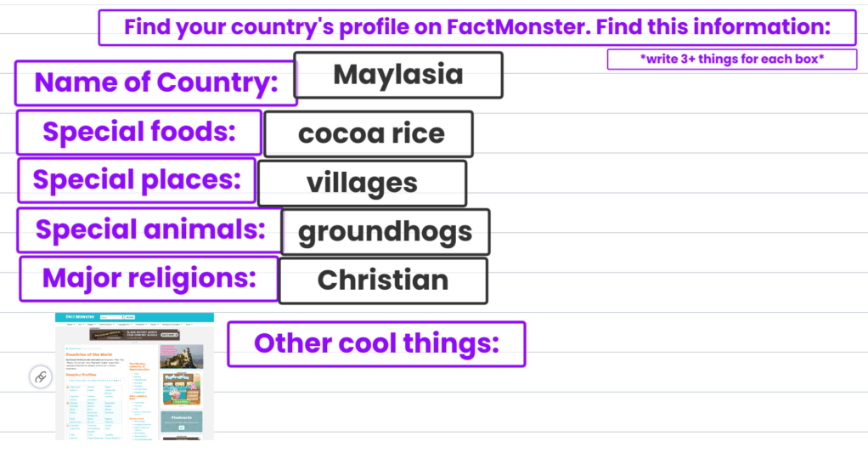The image size is (868, 453).
Task: Click the Flashcards panel in the website screenshot
Action: (181, 422)
